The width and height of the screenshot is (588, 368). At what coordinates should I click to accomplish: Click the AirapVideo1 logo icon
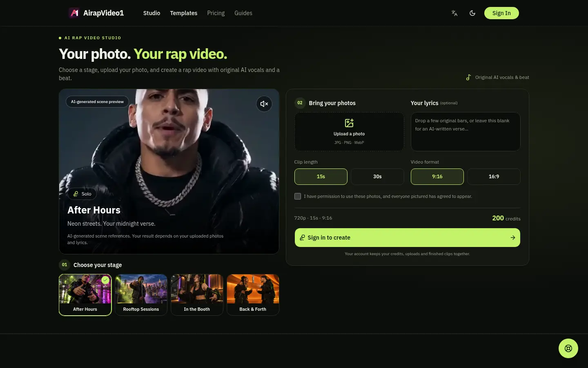(x=74, y=13)
